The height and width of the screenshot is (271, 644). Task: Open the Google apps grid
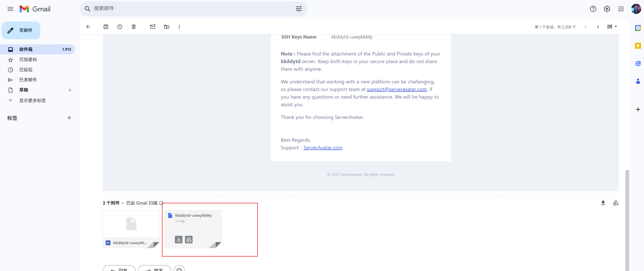coord(621,9)
